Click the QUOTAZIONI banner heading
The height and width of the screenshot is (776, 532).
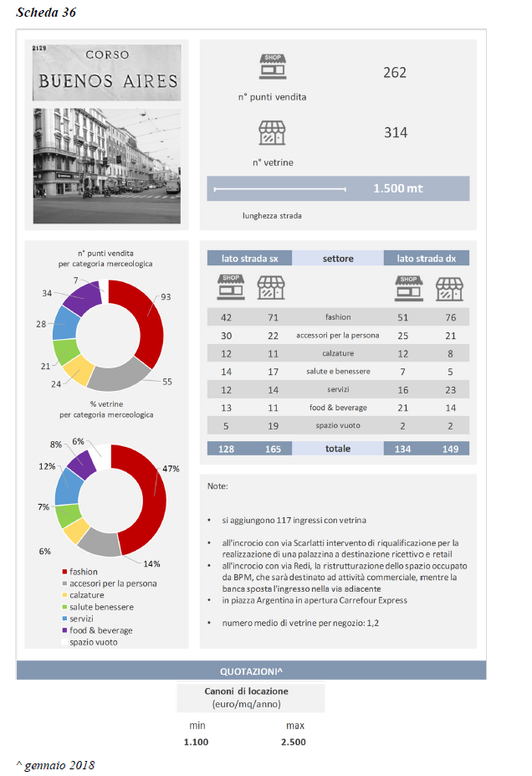(x=251, y=671)
